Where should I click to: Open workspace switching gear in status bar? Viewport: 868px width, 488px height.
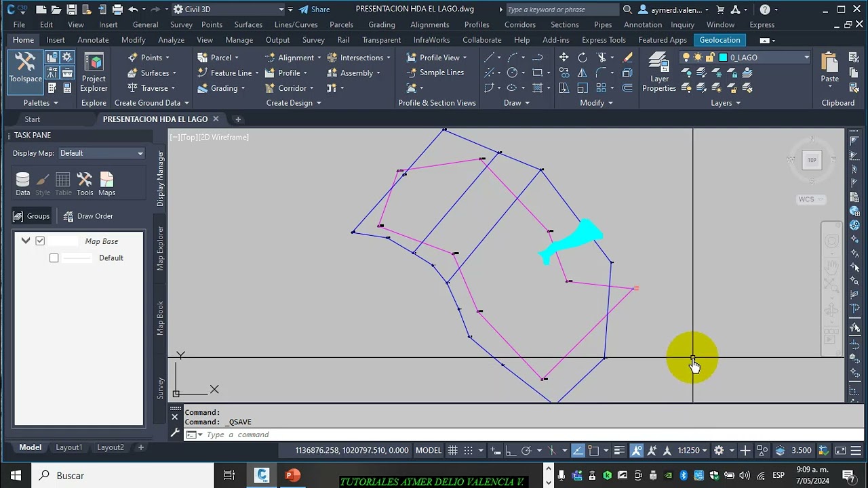(719, 450)
